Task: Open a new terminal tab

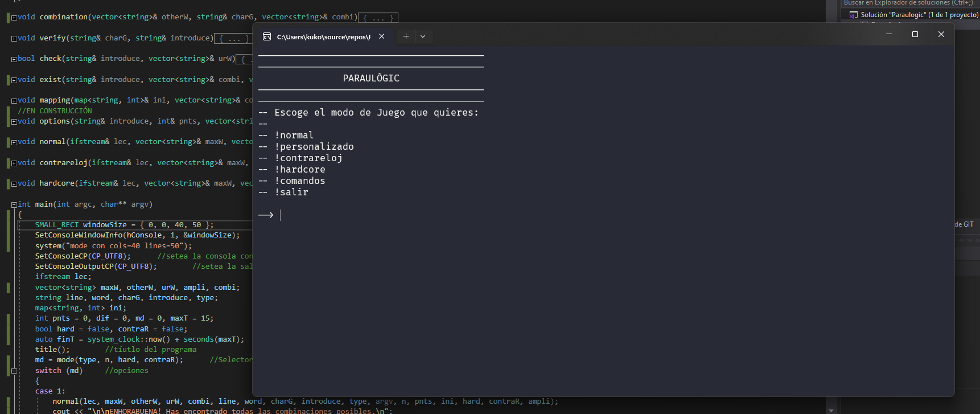Action: coord(406,36)
